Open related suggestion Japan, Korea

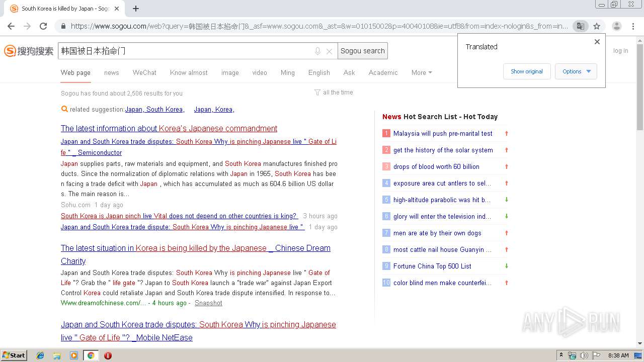[x=214, y=109]
